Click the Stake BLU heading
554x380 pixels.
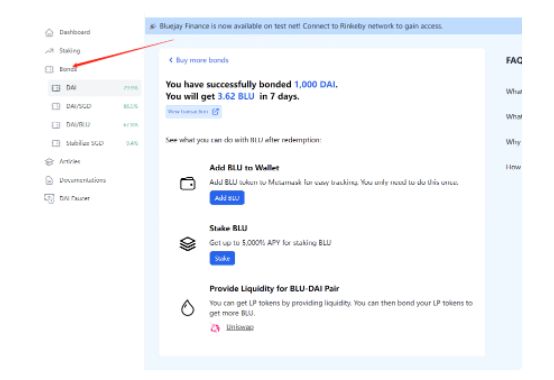tap(228, 228)
